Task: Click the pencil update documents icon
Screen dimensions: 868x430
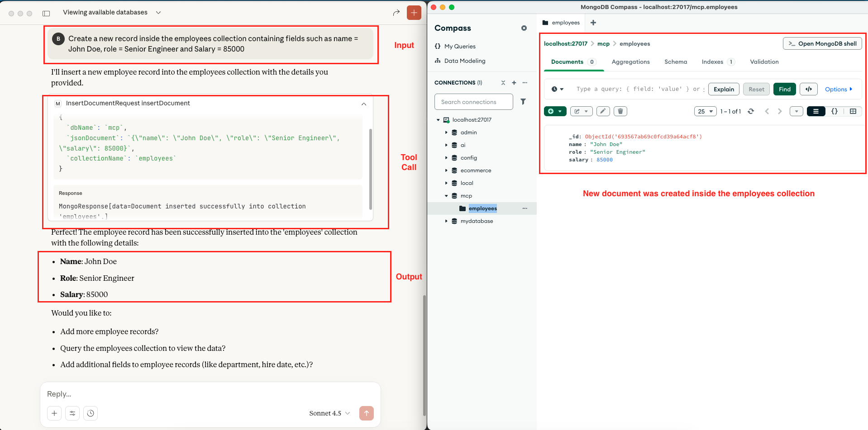Action: (x=603, y=111)
